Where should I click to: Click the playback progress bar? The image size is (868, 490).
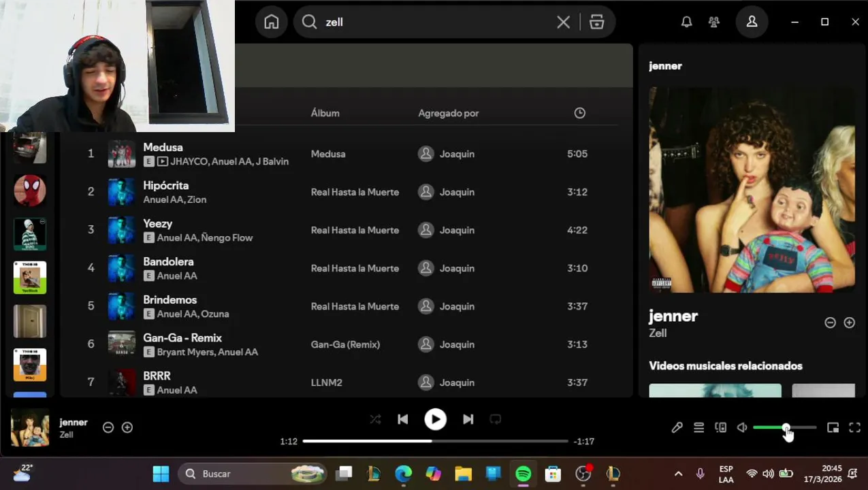[435, 441]
